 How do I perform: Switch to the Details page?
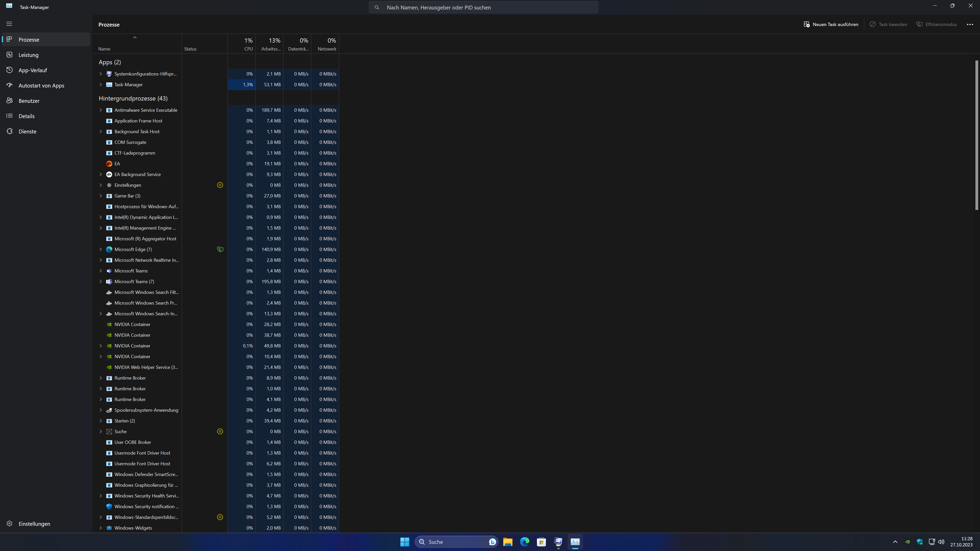point(27,116)
